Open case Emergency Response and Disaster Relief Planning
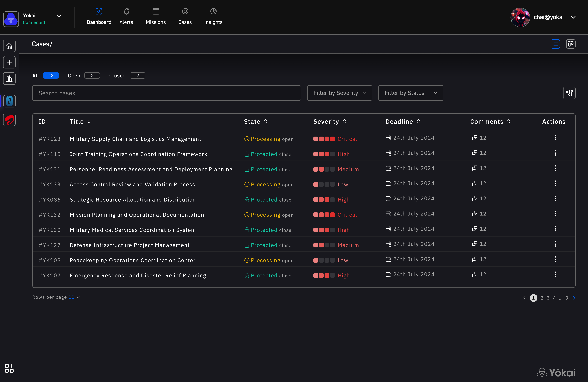Screen dimensions: 588x382 tap(138, 276)
